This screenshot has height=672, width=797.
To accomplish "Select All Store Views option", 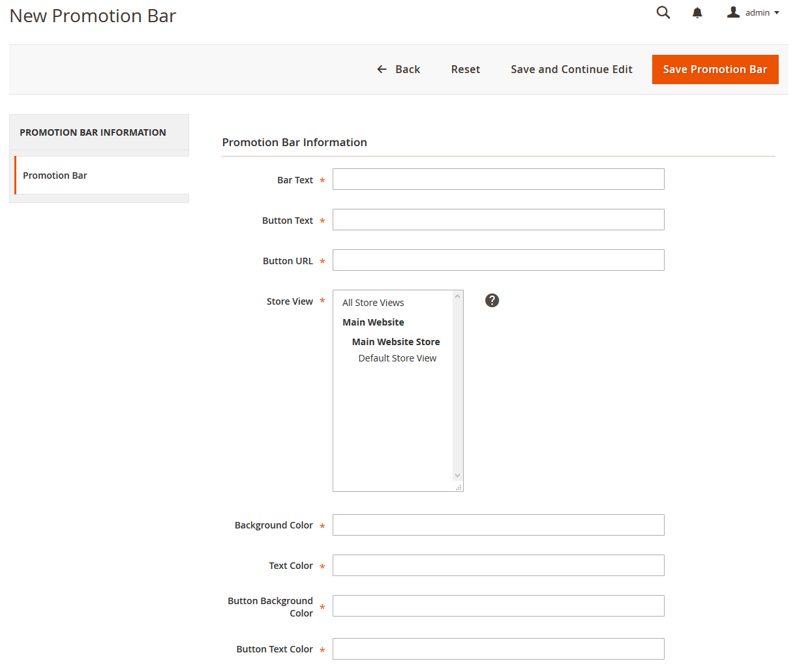I will point(373,303).
